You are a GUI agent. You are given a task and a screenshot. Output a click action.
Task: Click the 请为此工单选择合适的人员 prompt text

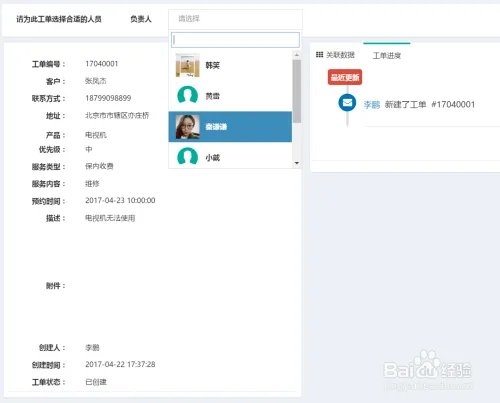pyautogui.click(x=59, y=19)
